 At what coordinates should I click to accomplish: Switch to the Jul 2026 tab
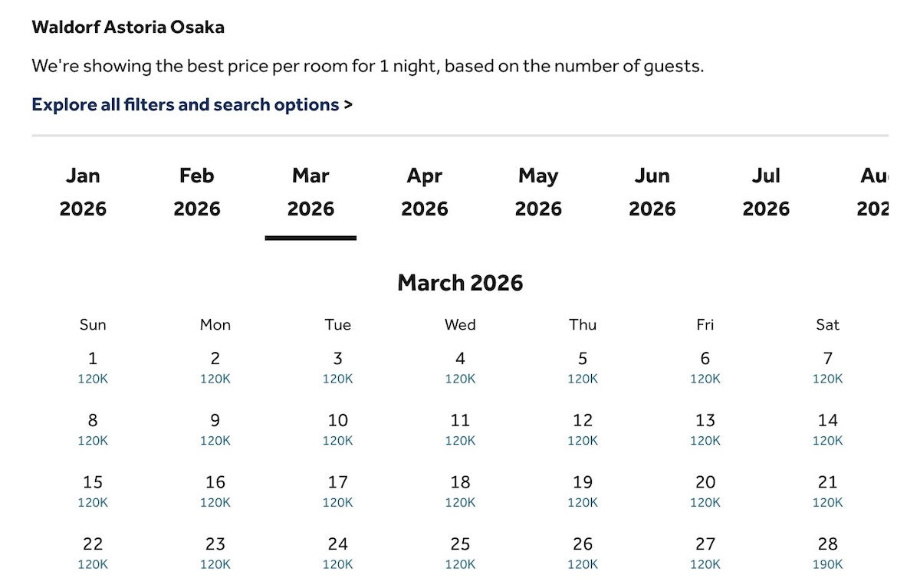766,192
